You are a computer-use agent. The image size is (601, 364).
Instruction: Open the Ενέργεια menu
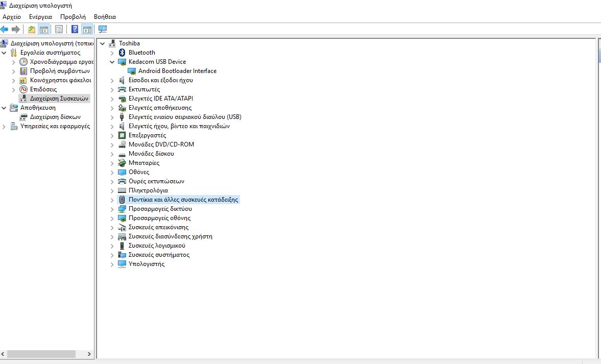(40, 16)
